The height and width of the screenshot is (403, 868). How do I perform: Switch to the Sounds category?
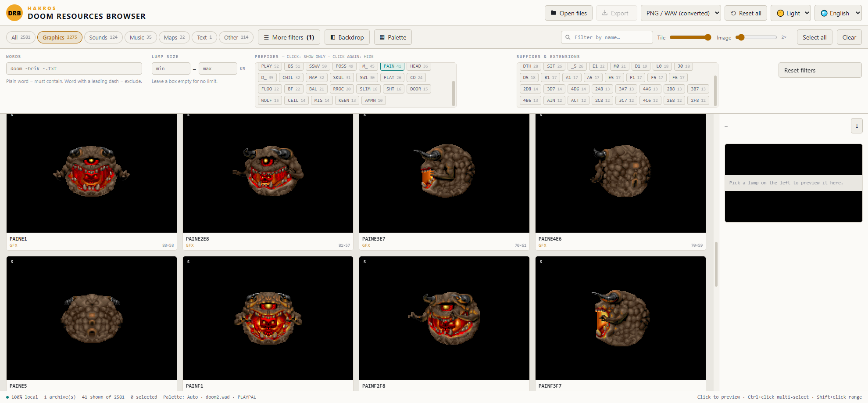[x=103, y=37]
